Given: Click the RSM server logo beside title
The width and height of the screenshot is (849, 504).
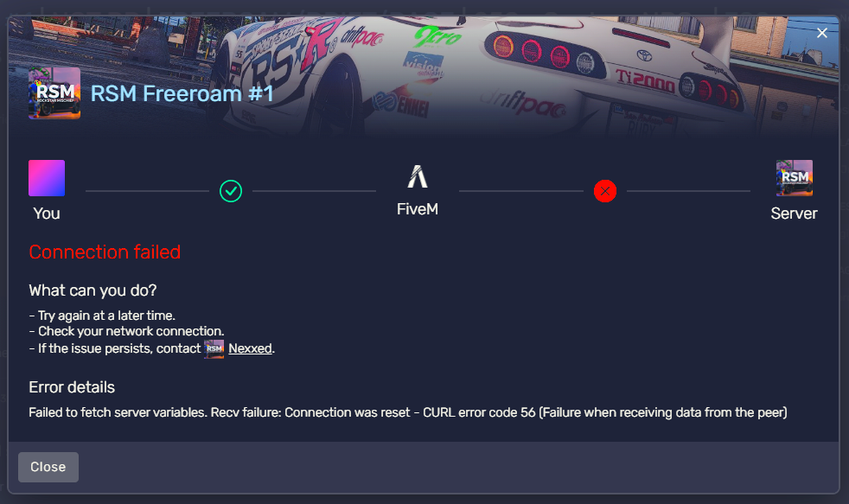Looking at the screenshot, I should tap(54, 93).
